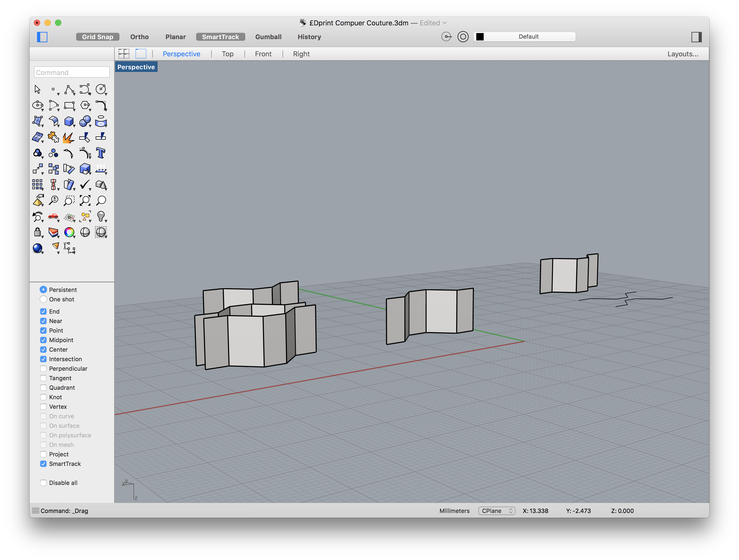Expand the Edited title dropdown chevron
The width and height of the screenshot is (739, 560).
click(445, 23)
